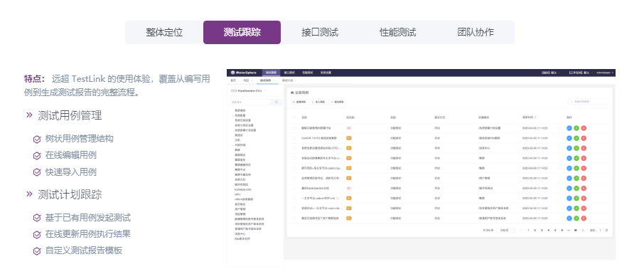
Task: Go to page 3 in the table pagination
Action: [x=542, y=231]
